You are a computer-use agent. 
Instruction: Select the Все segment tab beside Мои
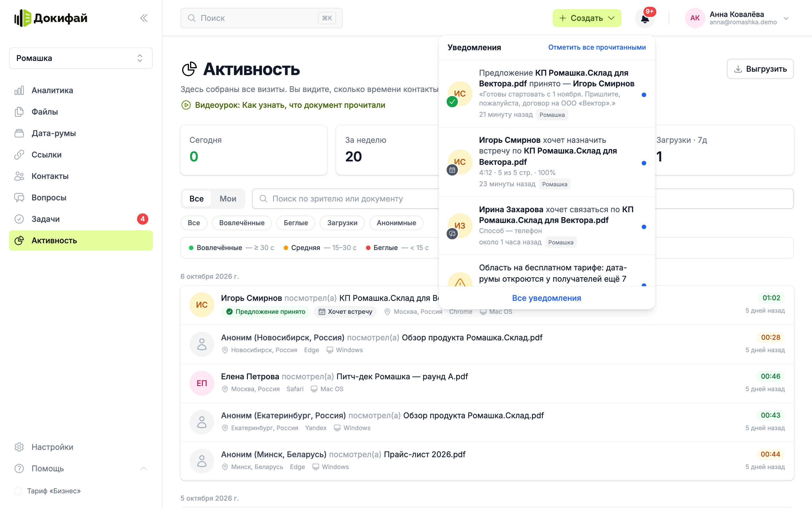pos(196,199)
